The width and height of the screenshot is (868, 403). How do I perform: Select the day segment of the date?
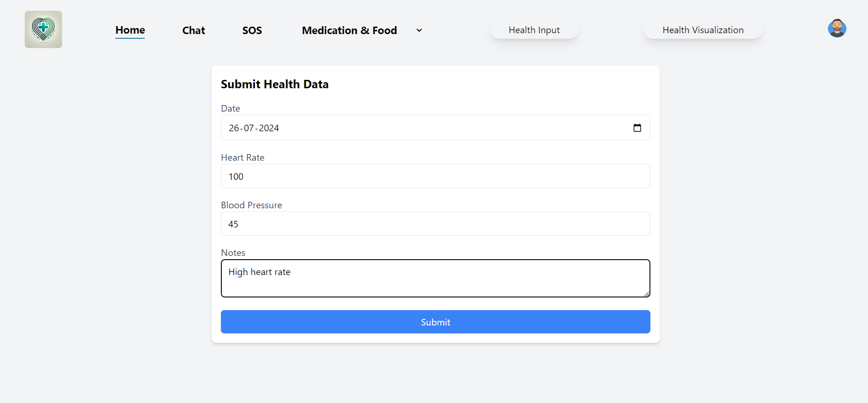pos(234,128)
